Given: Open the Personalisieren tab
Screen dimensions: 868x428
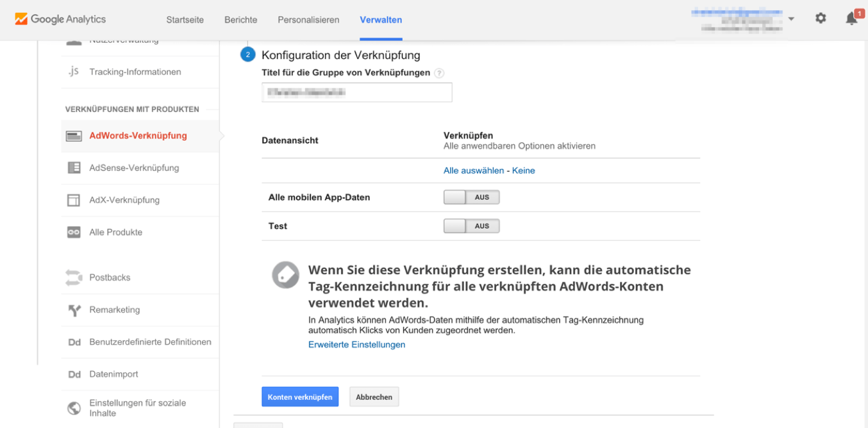Looking at the screenshot, I should (308, 20).
